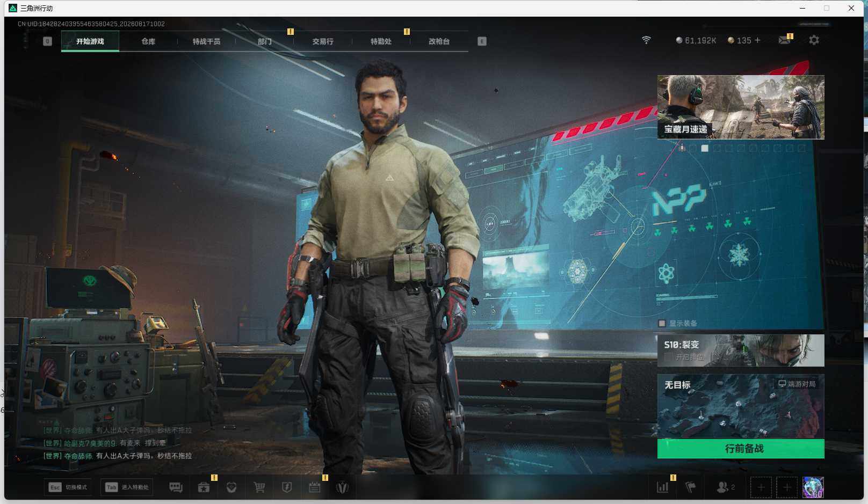The width and height of the screenshot is (868, 504).
Task: Add teammate in the second empty squad slot
Action: tap(787, 487)
